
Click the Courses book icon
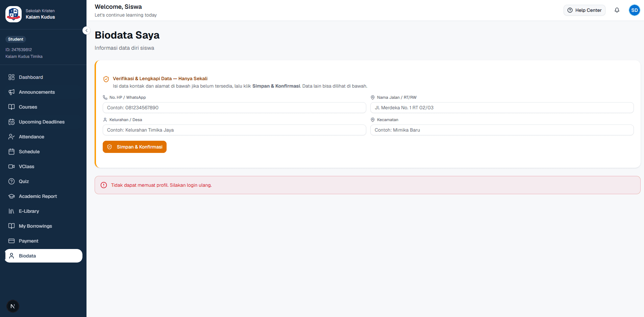11,107
